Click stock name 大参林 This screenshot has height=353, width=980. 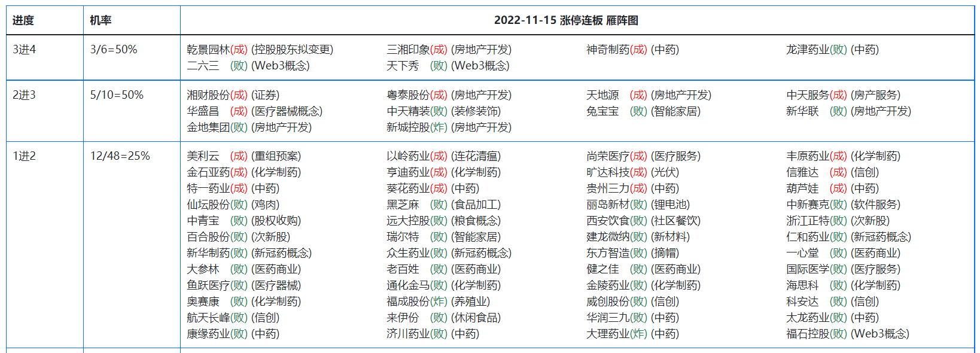(203, 269)
